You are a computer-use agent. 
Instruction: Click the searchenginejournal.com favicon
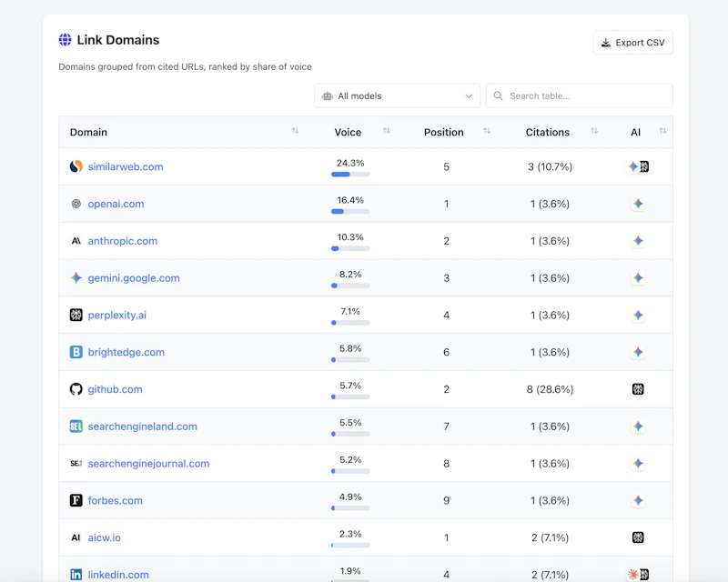(76, 463)
